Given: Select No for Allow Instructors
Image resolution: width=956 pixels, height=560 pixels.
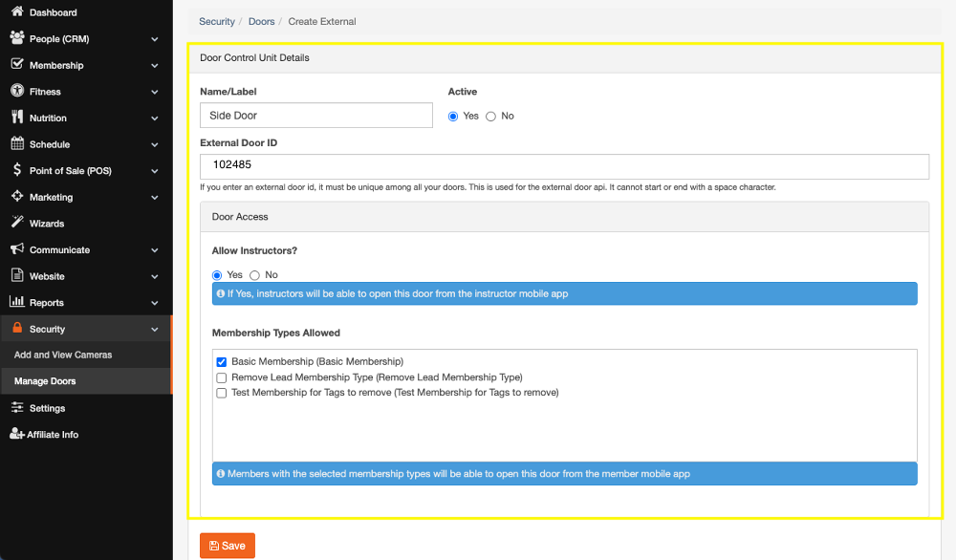Looking at the screenshot, I should click(255, 275).
